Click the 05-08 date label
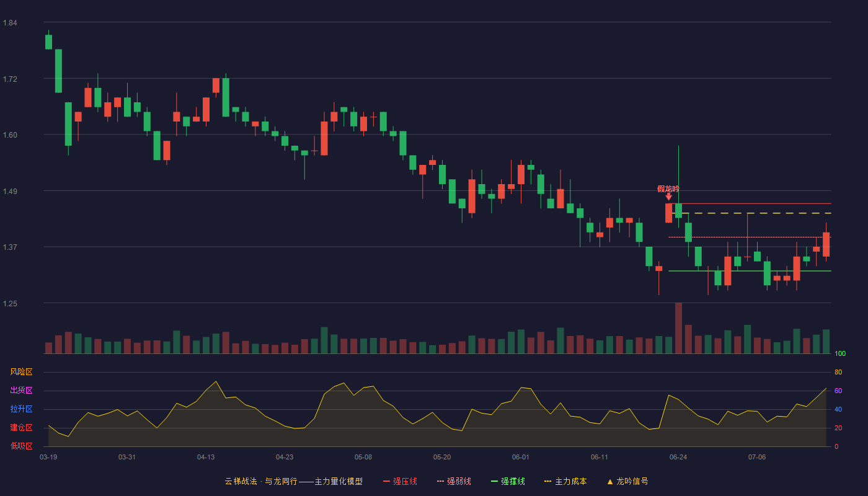The height and width of the screenshot is (496, 868). click(x=363, y=457)
